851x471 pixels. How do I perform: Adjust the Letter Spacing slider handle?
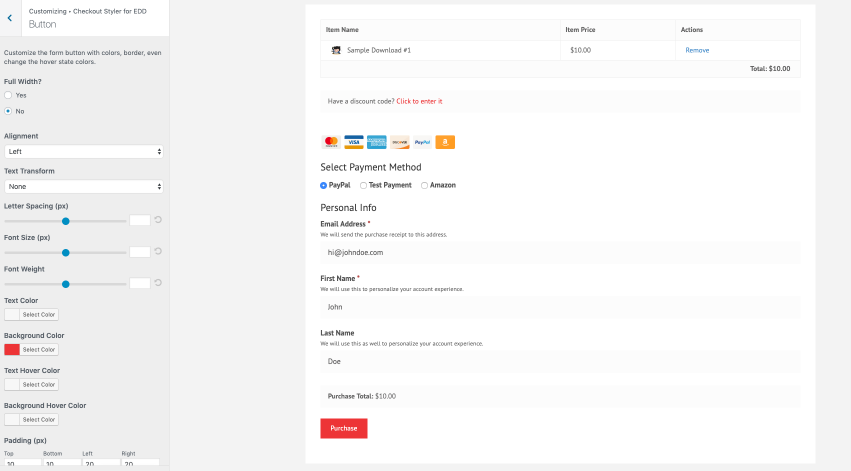pyautogui.click(x=66, y=221)
